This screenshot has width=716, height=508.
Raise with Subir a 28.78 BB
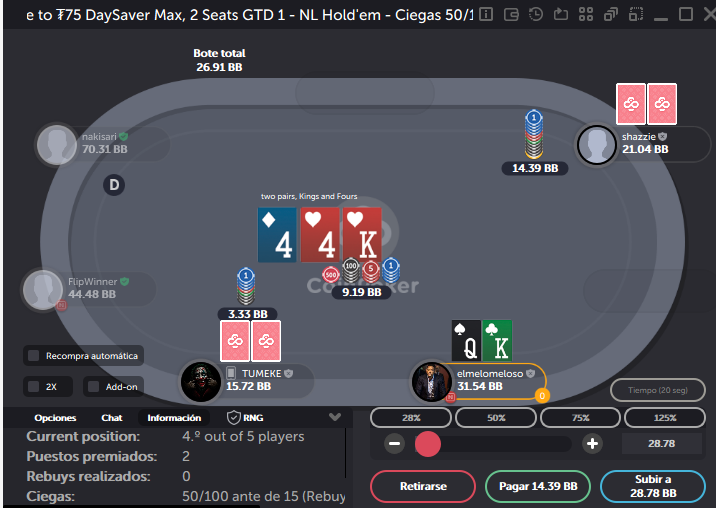(x=653, y=486)
